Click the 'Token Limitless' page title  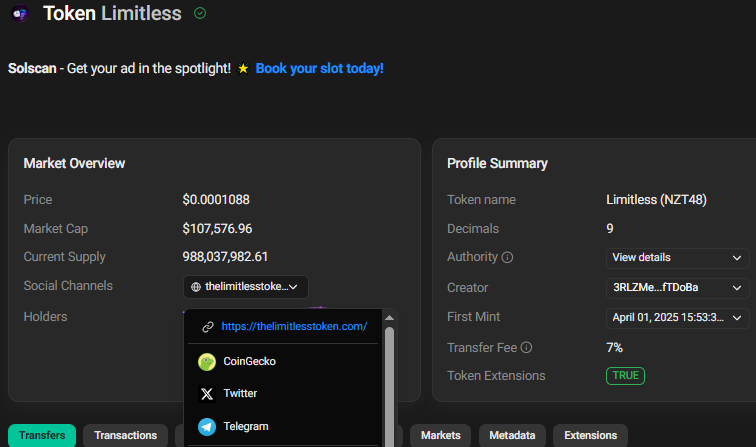coord(112,14)
